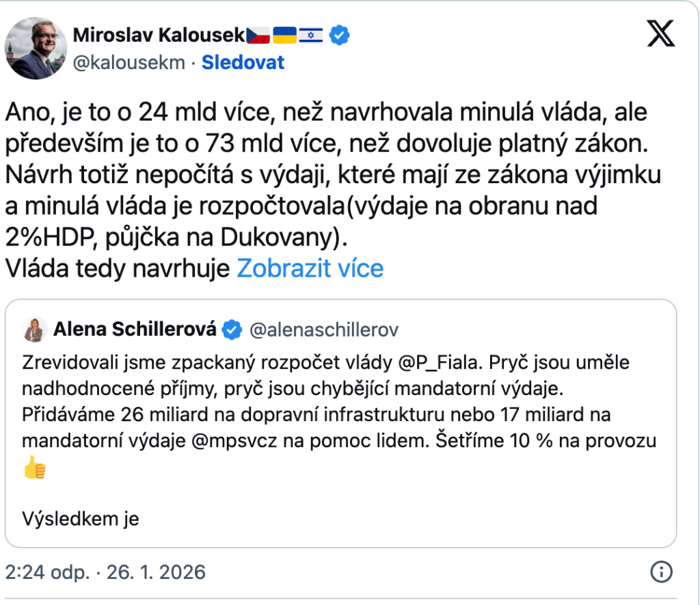Screen dimensions: 700x605
Task: Click the Miroslav Kalousek display name
Action: 158,34
